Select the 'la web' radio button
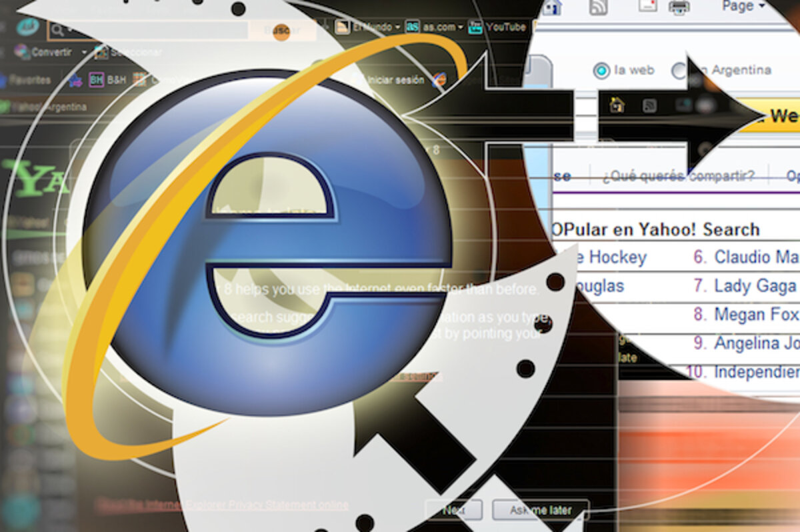 tap(601, 71)
